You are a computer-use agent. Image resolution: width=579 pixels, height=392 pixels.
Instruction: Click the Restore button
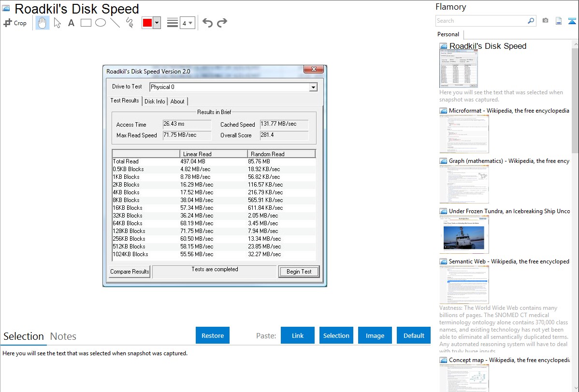pos(213,335)
